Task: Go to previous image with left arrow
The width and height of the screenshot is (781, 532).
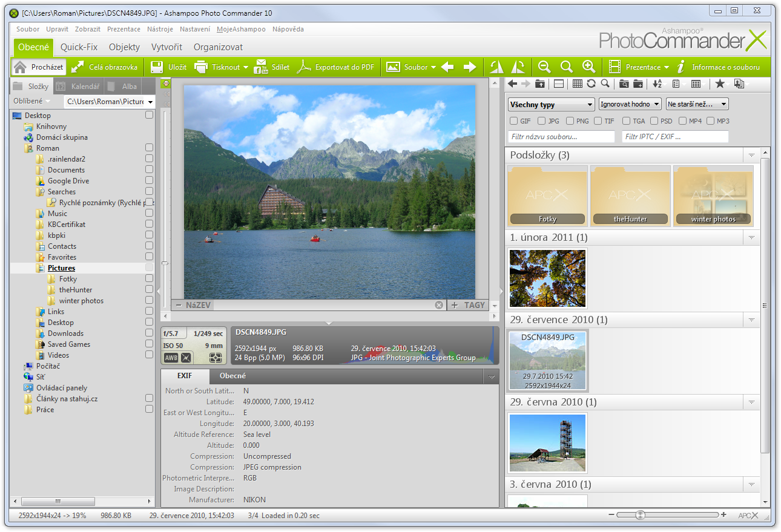Action: coord(447,67)
